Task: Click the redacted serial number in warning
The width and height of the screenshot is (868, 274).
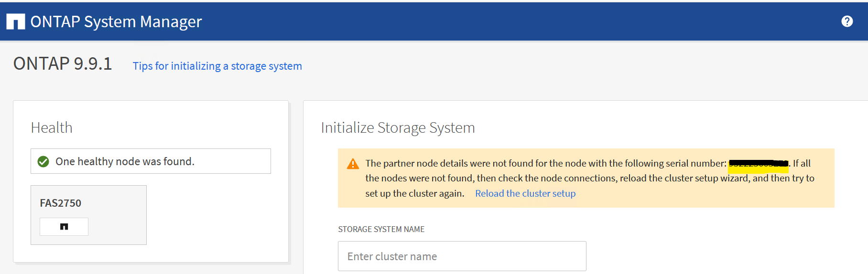Action: (x=758, y=164)
